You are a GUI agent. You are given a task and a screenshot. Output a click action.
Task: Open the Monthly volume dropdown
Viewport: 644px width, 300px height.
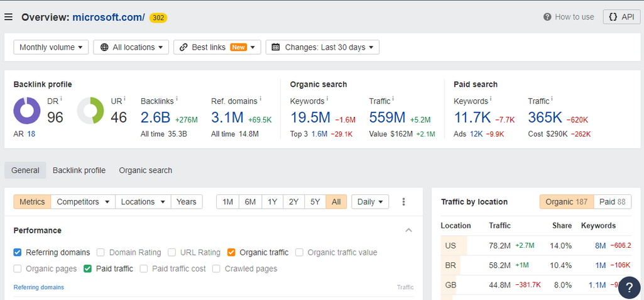pyautogui.click(x=51, y=47)
